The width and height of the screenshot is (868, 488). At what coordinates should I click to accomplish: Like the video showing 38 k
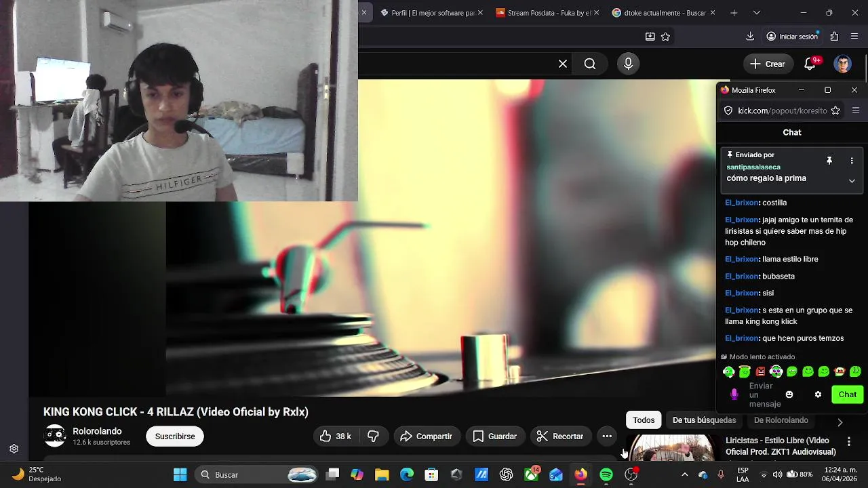pos(336,436)
